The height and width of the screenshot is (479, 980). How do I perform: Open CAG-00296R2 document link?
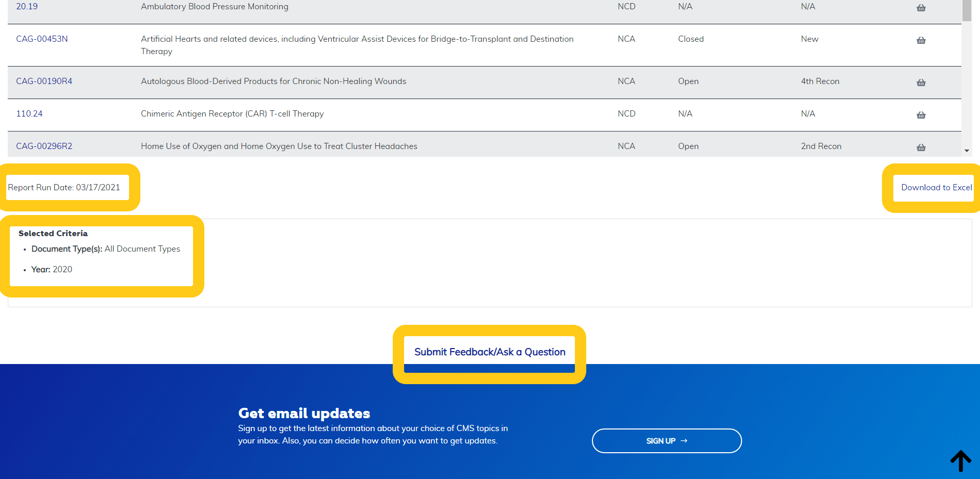[x=44, y=146]
